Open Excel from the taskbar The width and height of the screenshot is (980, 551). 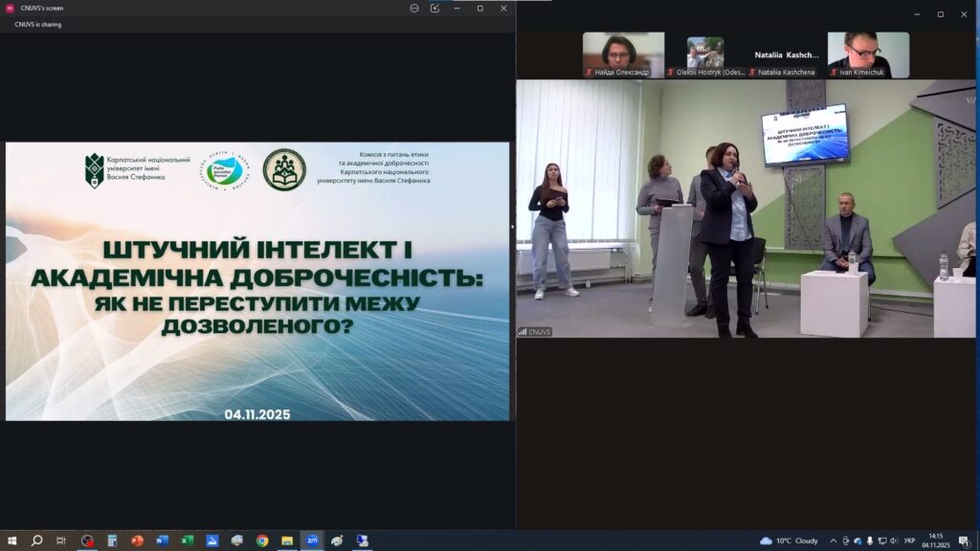187,540
